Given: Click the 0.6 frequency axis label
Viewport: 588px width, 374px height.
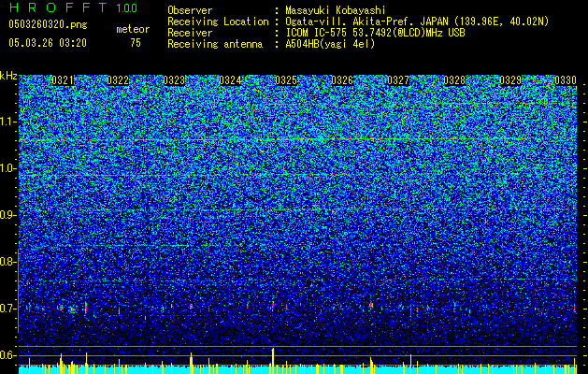Looking at the screenshot, I should 8,355.
